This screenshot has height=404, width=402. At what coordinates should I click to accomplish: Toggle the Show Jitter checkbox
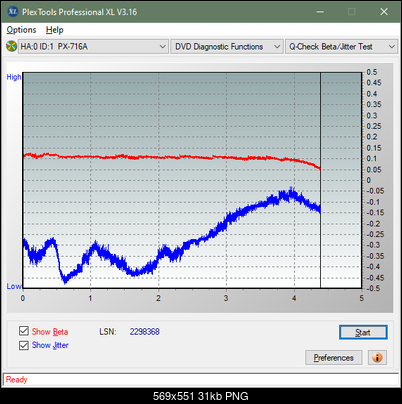coord(24,345)
